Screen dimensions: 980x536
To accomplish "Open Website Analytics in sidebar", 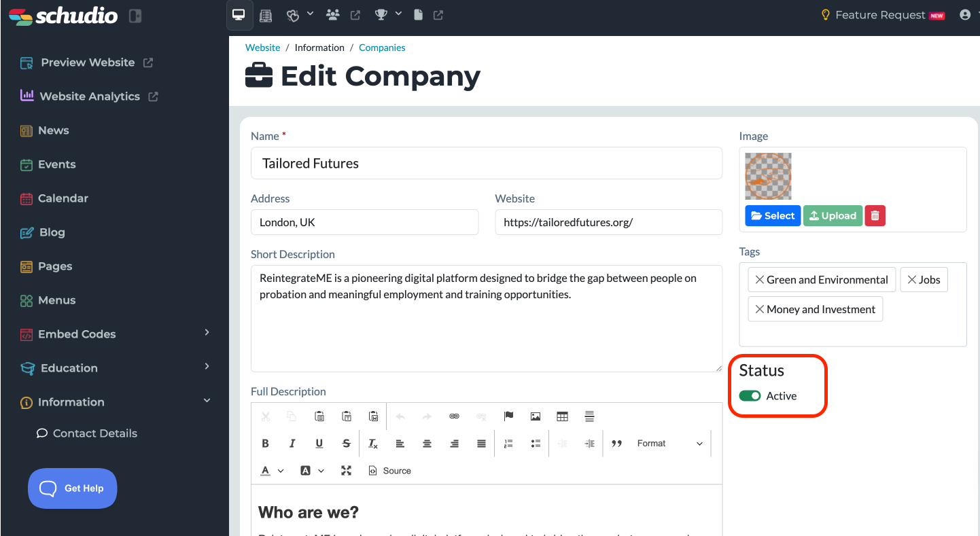I will pos(89,96).
